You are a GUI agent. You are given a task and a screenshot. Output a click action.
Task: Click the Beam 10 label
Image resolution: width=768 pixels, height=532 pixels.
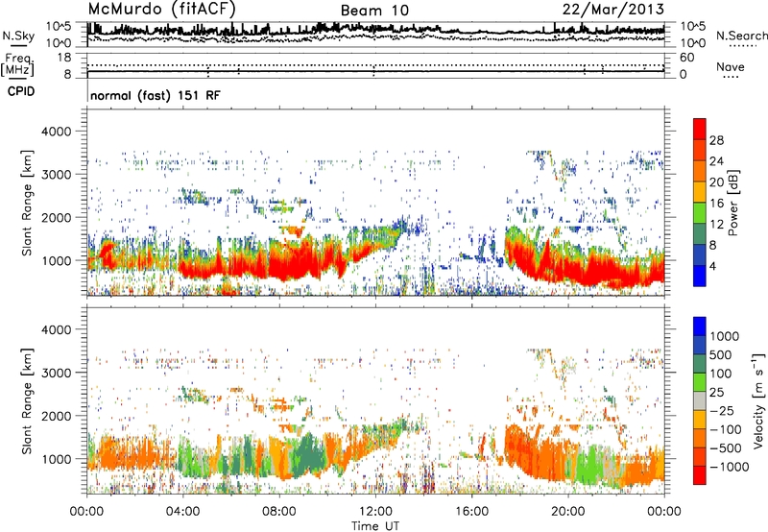tap(374, 11)
